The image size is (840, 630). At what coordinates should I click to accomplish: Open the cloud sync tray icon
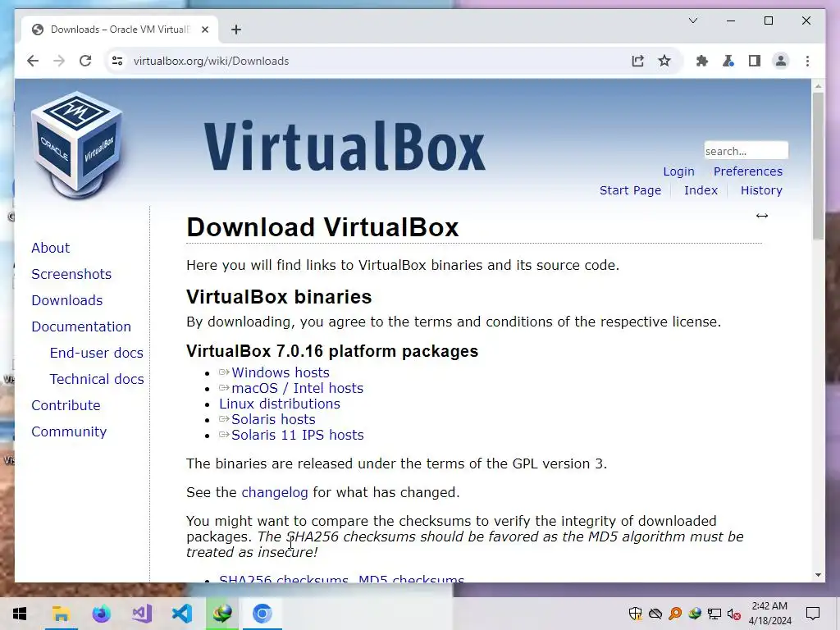coord(655,614)
